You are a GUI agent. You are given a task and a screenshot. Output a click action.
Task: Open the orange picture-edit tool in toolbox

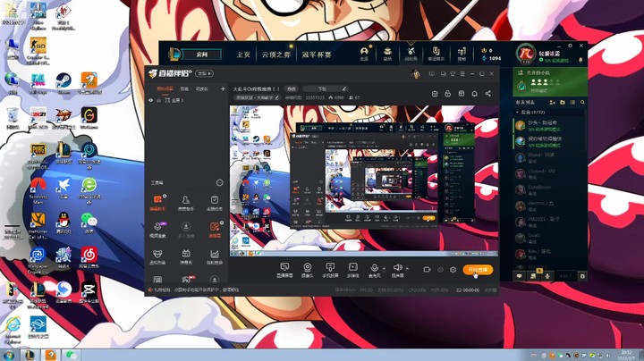[x=215, y=230]
